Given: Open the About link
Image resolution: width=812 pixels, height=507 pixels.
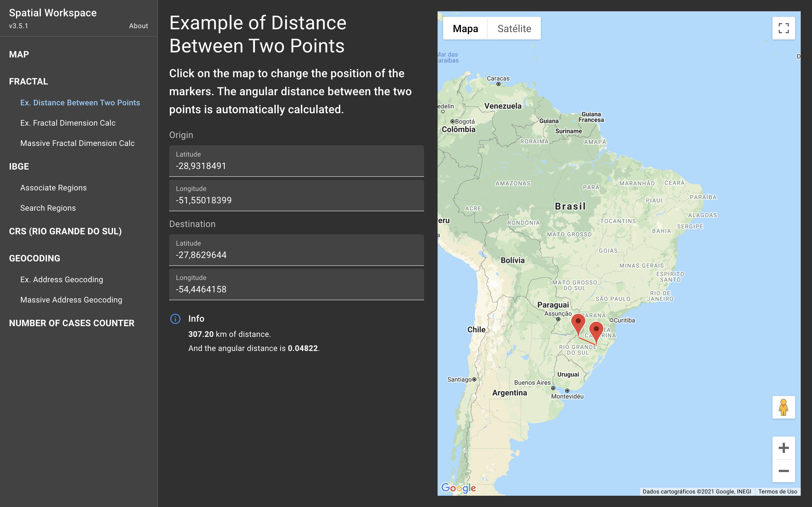Looking at the screenshot, I should coord(138,26).
